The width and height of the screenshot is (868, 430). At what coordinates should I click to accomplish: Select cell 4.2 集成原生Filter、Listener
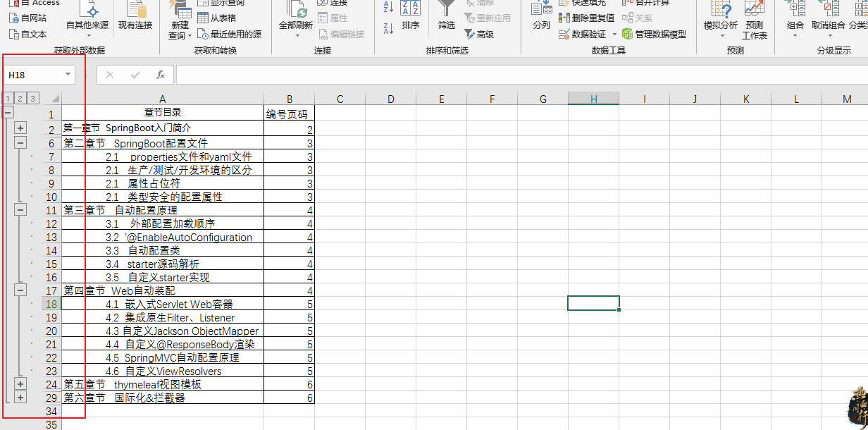tap(163, 317)
